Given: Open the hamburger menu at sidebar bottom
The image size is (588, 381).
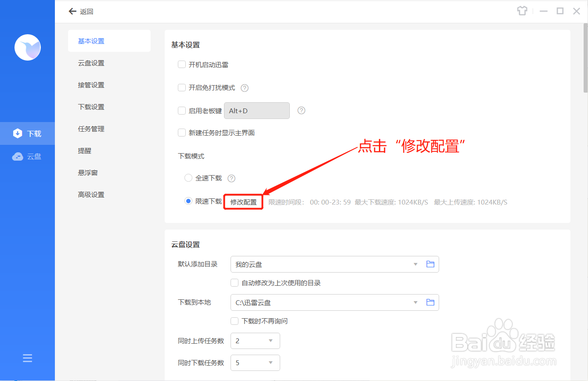Looking at the screenshot, I should (28, 358).
